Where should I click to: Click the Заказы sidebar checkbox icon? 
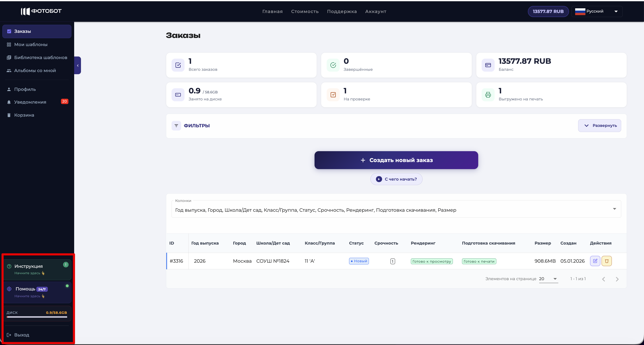(x=9, y=31)
